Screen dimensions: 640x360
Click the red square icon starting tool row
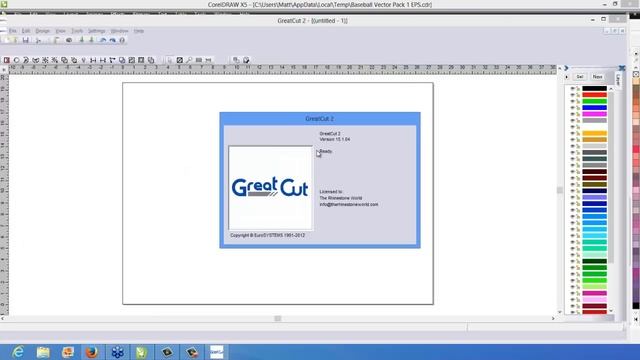(x=7, y=60)
